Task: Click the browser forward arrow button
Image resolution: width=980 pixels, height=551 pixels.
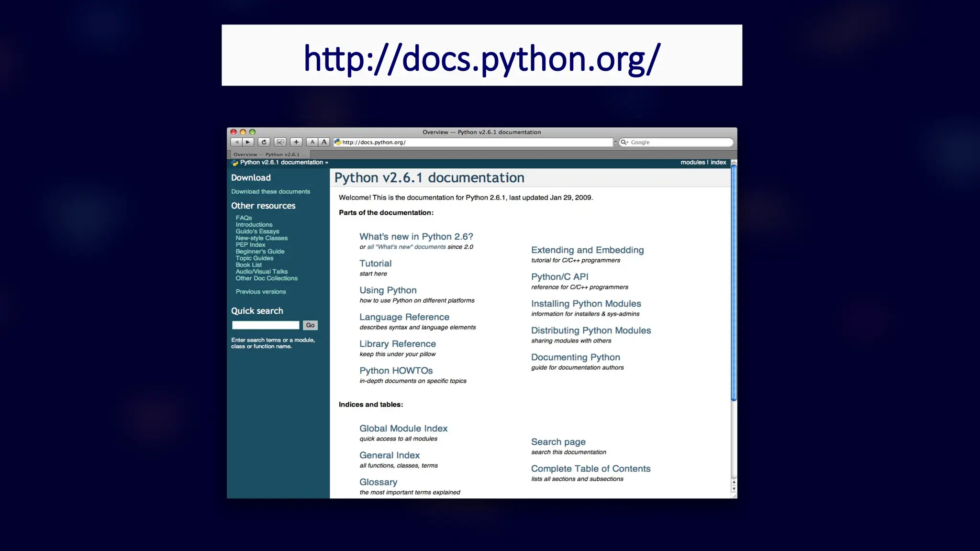Action: [248, 142]
